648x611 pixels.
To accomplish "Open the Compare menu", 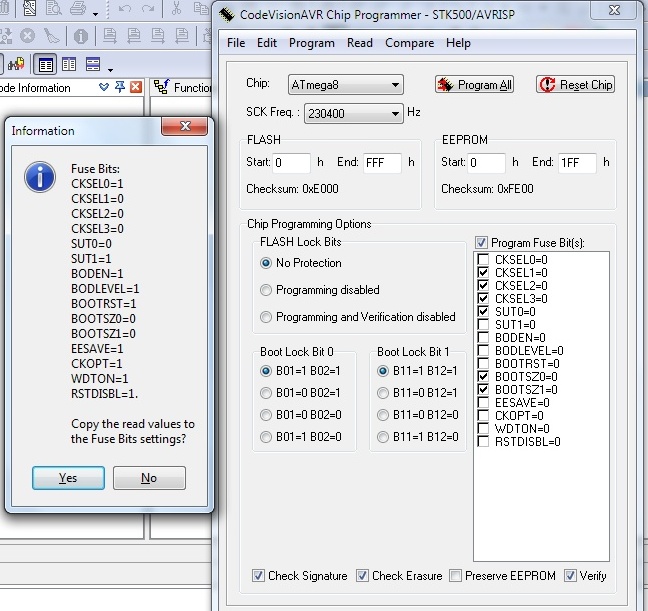I will (409, 43).
